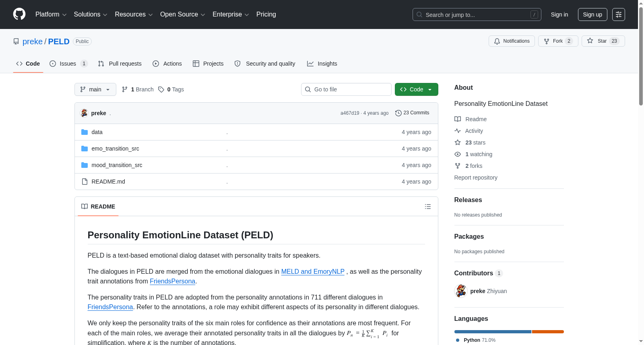The width and height of the screenshot is (644, 345).
Task: Click the Activity pulse icon
Action: 458,131
